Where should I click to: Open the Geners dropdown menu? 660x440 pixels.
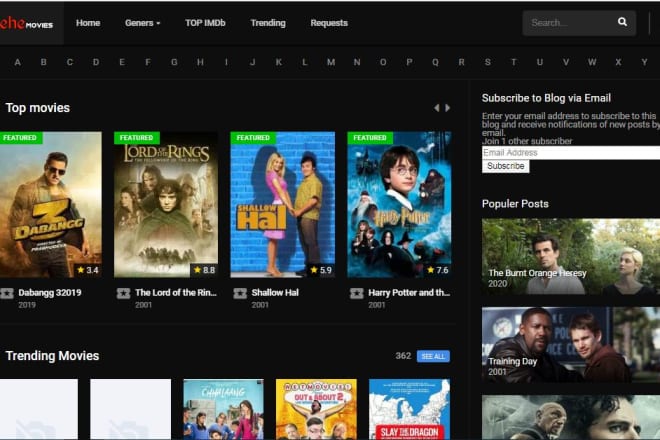(x=142, y=23)
